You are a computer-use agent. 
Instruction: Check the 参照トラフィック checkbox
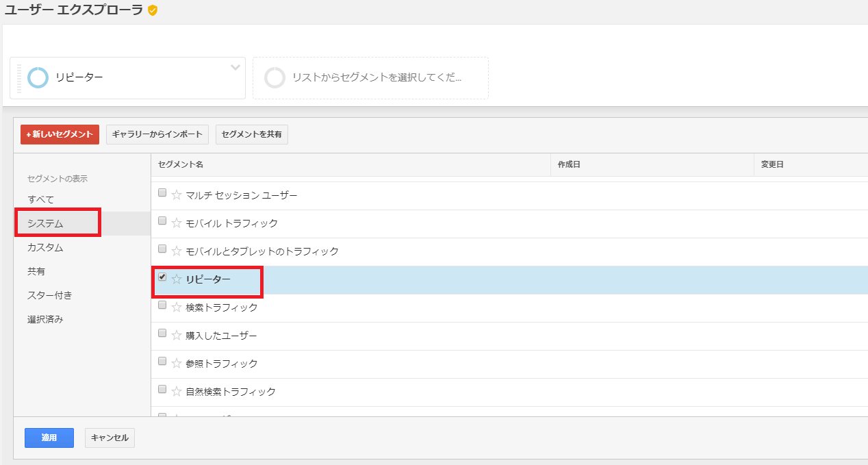(162, 361)
